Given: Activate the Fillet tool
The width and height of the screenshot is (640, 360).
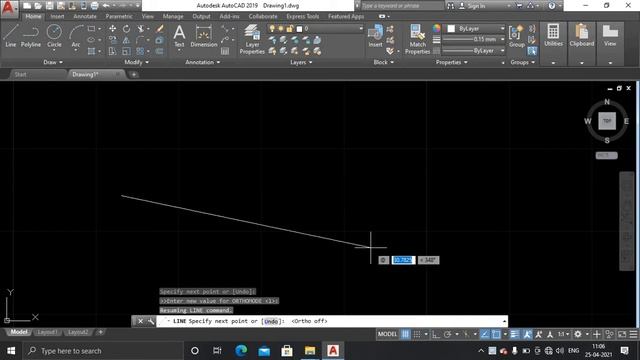Looking at the screenshot, I should click(140, 40).
